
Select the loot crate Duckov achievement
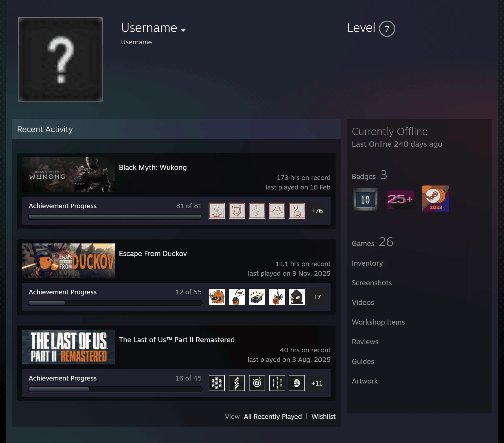[257, 297]
